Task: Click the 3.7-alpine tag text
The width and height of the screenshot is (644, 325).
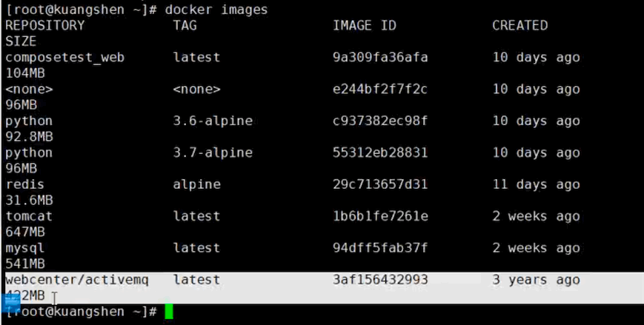Action: [213, 153]
